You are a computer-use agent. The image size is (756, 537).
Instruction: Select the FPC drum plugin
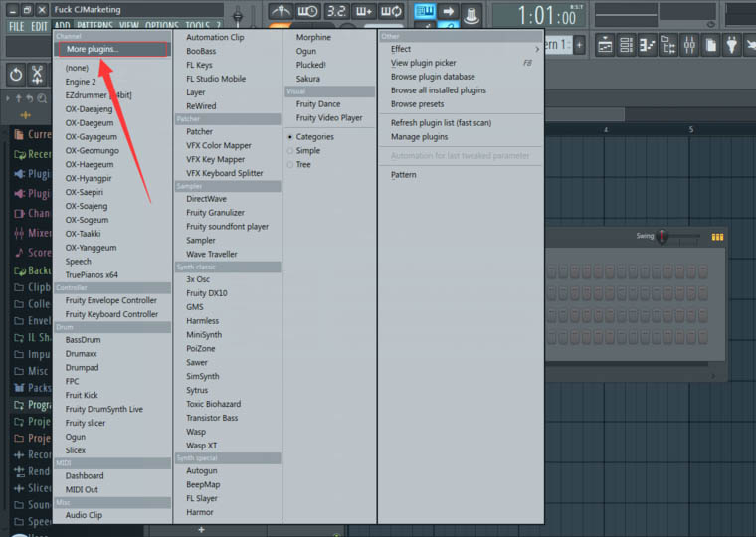(x=72, y=381)
